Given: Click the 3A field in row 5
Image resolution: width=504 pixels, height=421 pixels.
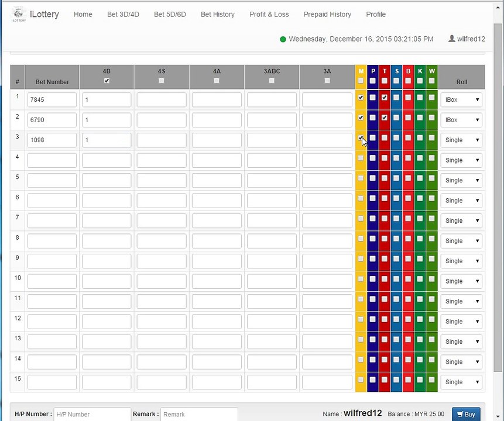Looking at the screenshot, I should [327, 181].
